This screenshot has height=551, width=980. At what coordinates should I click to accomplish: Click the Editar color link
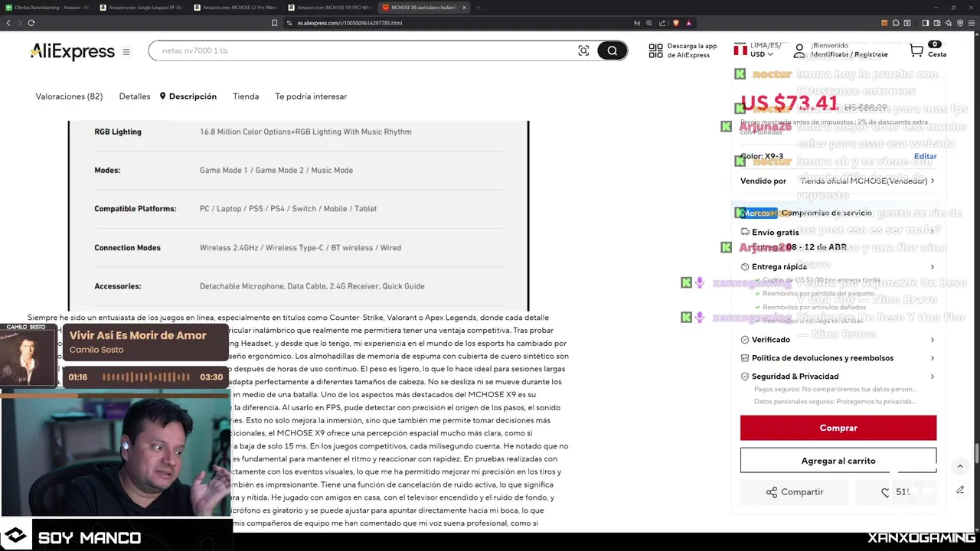[925, 156]
